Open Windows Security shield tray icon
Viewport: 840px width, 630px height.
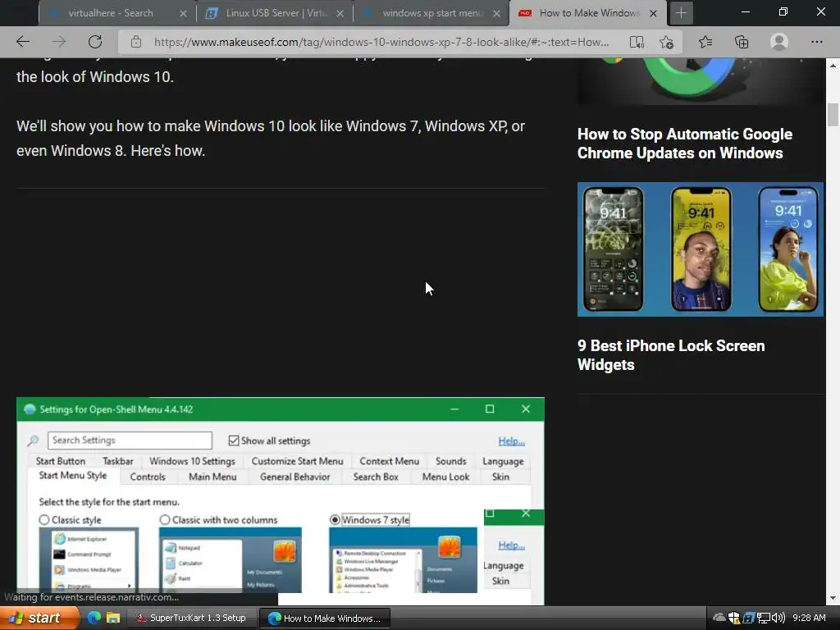pos(734,618)
